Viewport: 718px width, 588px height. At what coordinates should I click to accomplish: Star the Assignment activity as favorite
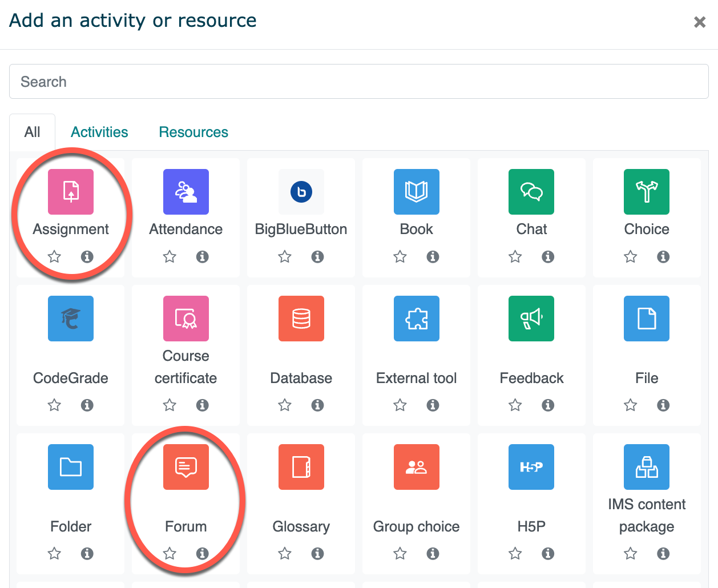(54, 257)
